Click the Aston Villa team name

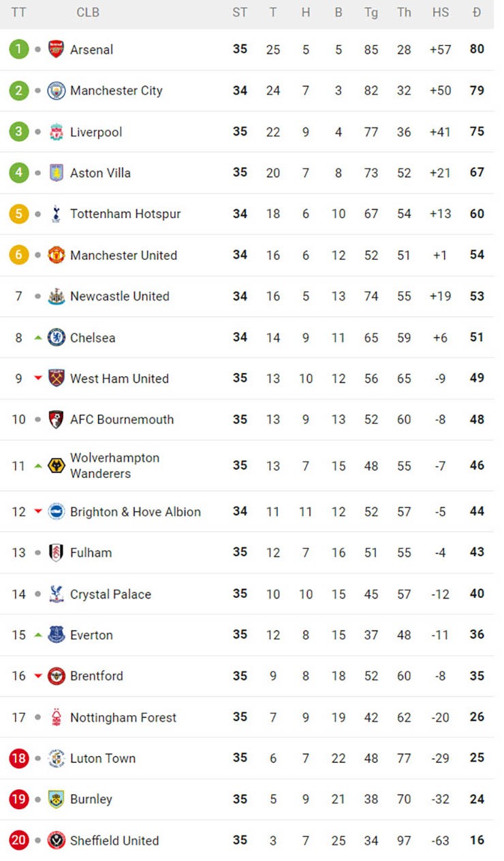click(x=100, y=173)
